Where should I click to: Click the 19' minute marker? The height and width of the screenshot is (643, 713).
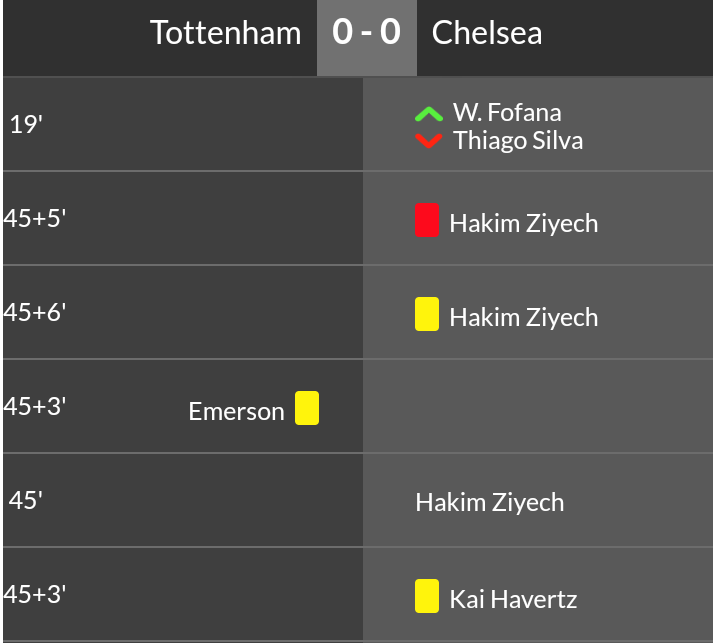coord(26,124)
